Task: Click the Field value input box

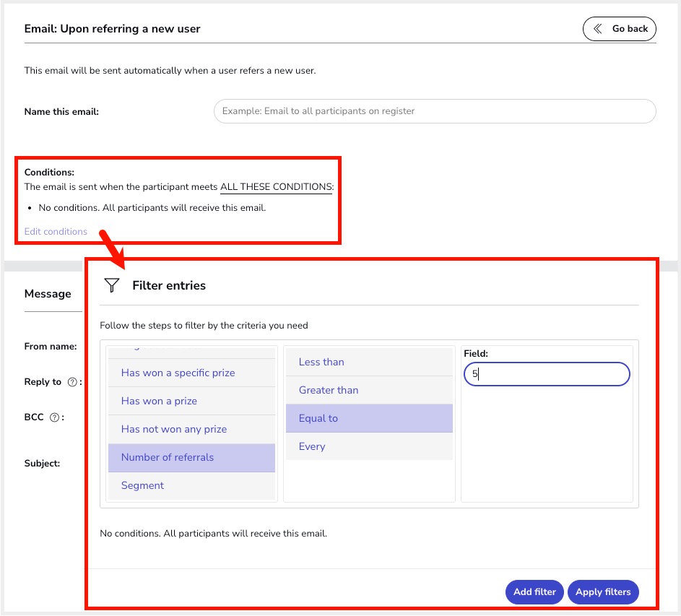Action: (x=547, y=374)
